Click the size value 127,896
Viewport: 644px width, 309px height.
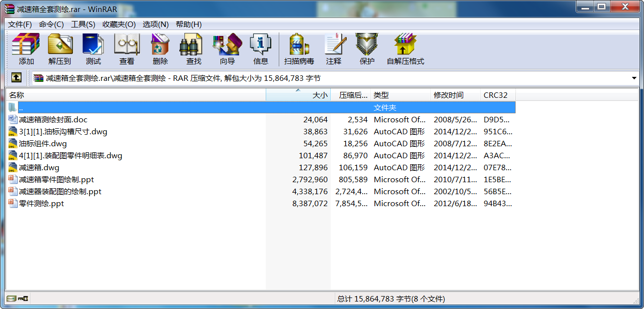tap(313, 167)
